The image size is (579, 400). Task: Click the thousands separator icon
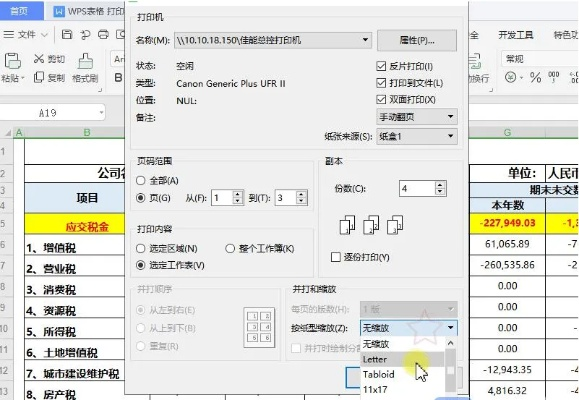click(x=554, y=76)
